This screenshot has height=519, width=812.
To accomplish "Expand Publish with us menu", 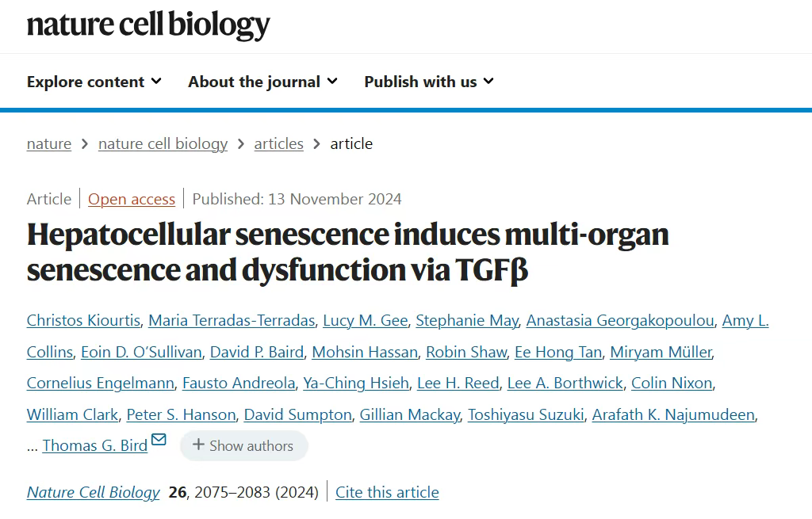I will click(x=428, y=82).
